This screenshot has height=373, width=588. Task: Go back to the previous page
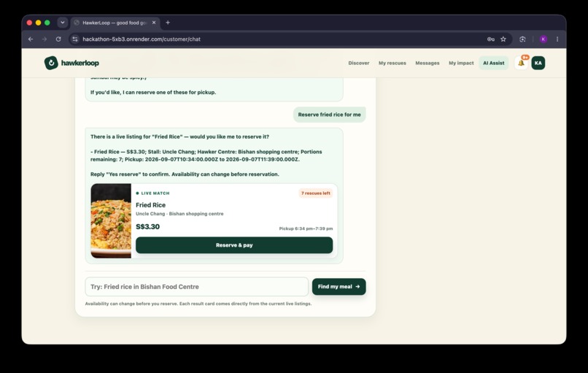[31, 39]
